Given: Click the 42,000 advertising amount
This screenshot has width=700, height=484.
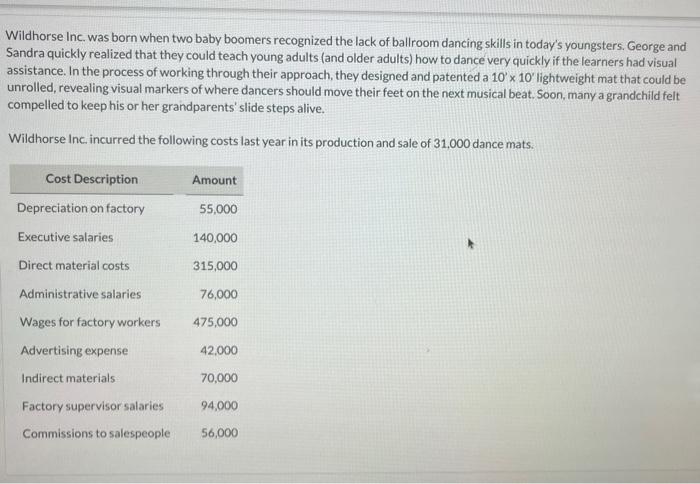Looking at the screenshot, I should pos(219,350).
